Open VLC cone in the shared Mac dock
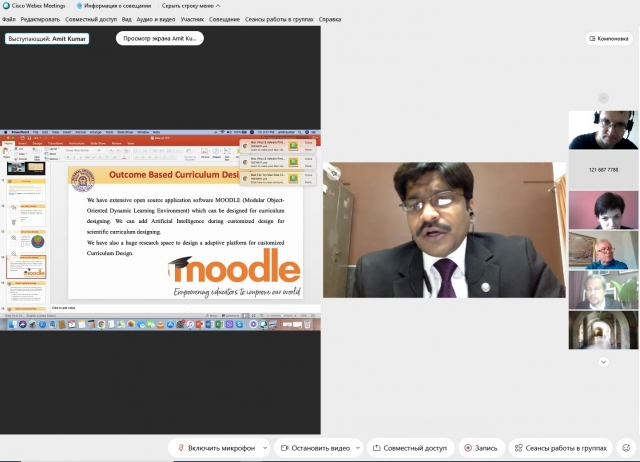 (160, 324)
